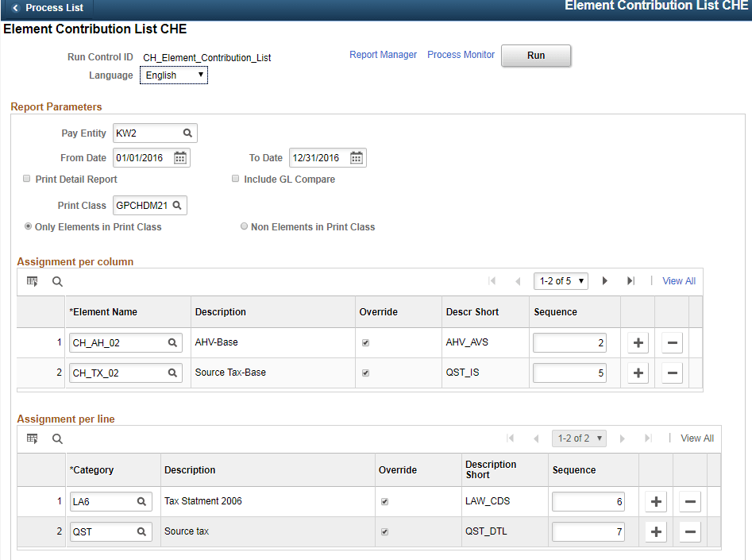The height and width of the screenshot is (560, 752).
Task: Check Include GL Compare
Action: click(235, 178)
